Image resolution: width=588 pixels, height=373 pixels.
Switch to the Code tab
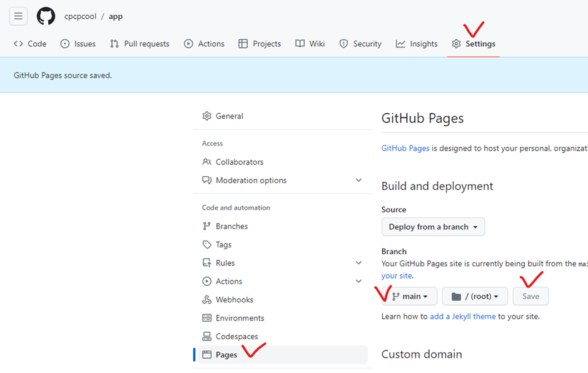30,44
